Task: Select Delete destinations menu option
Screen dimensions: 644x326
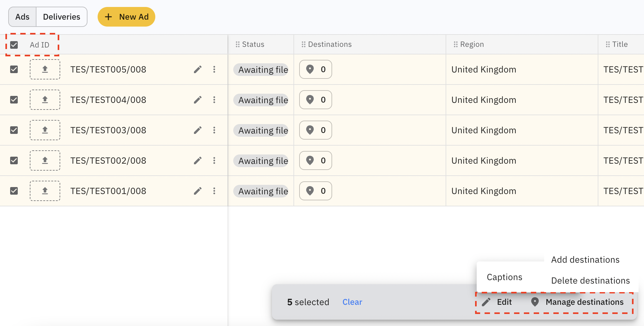Action: pos(590,281)
